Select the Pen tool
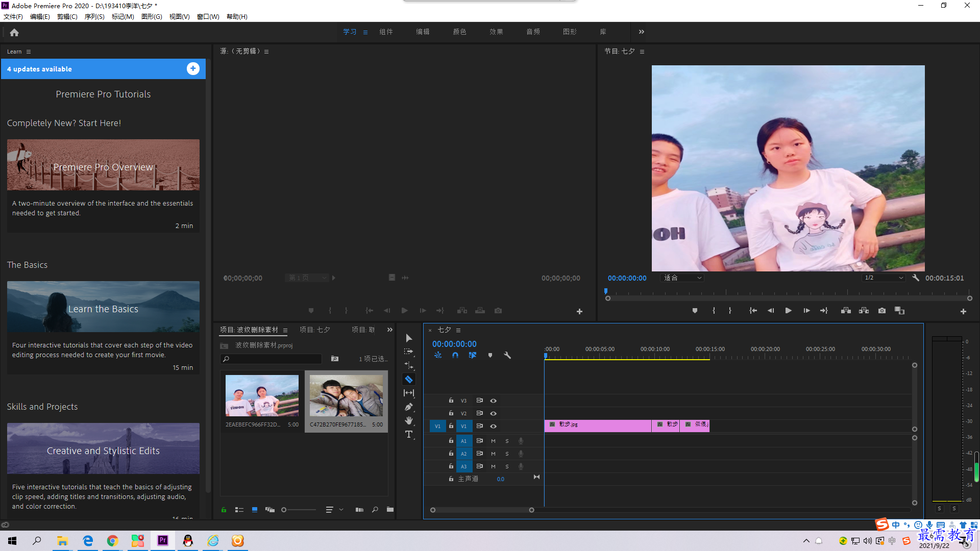The width and height of the screenshot is (980, 551). click(x=409, y=407)
